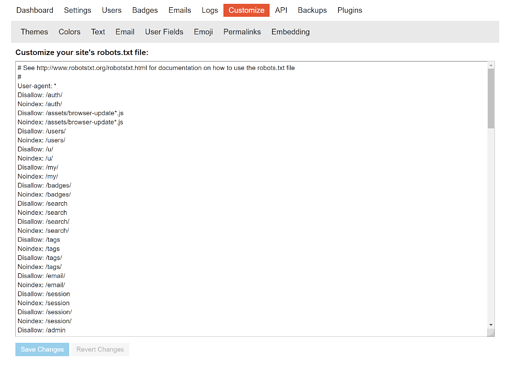Screen dimensions: 517x371
Task: Switch to the Badges tab
Action: [145, 10]
